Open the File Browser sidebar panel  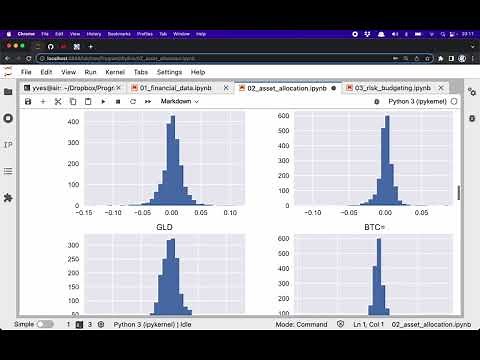point(8,92)
